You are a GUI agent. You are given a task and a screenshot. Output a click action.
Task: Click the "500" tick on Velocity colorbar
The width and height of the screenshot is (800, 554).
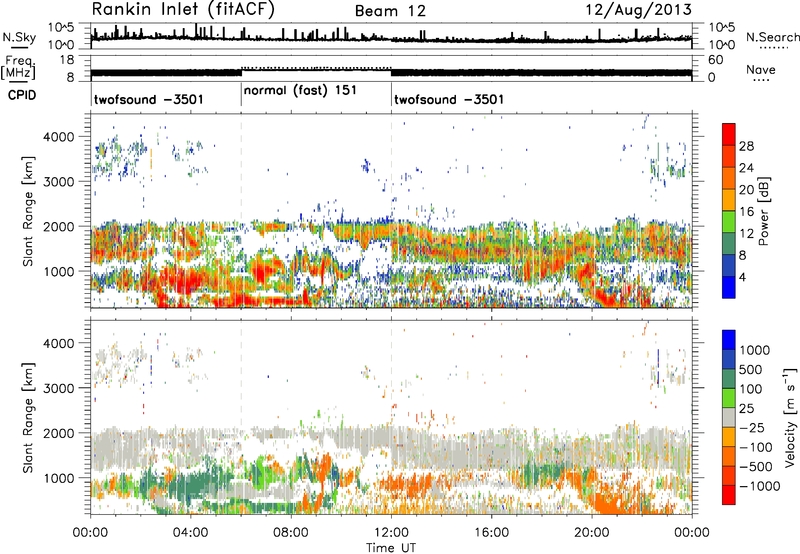[x=751, y=369]
